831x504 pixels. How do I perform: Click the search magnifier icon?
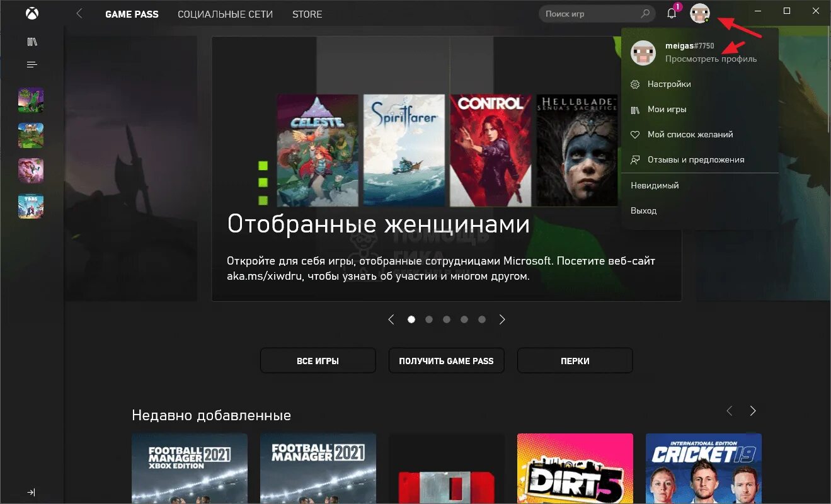pyautogui.click(x=645, y=13)
